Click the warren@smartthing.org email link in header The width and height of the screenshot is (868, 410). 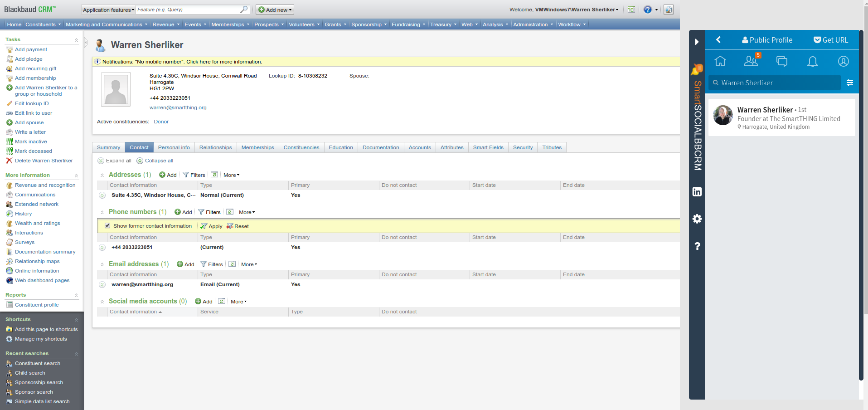[x=178, y=107]
